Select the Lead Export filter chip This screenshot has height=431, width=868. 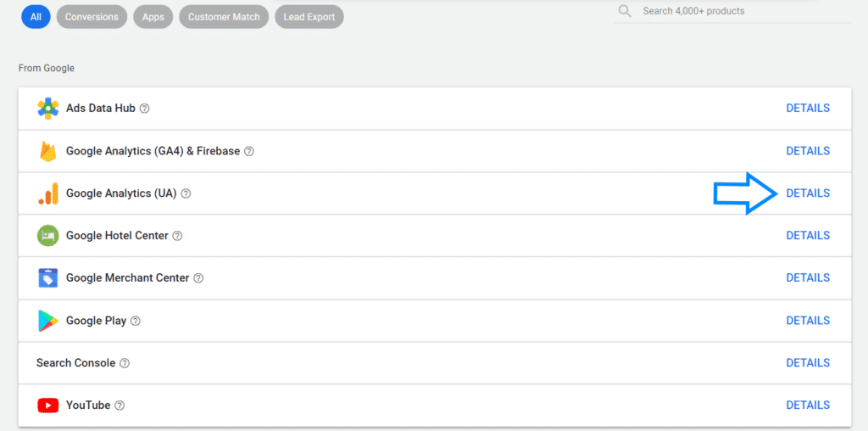tap(309, 17)
